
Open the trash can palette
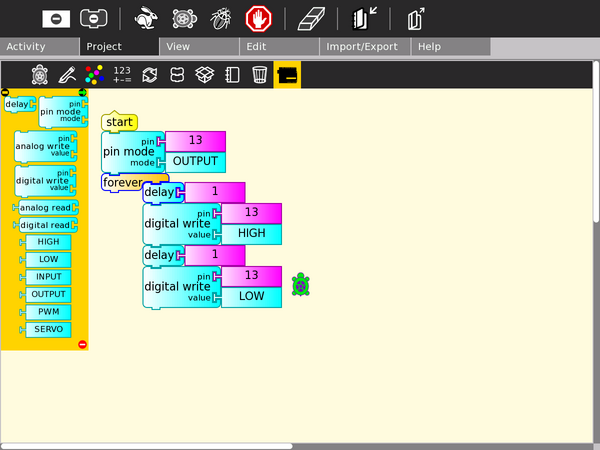pos(259,74)
